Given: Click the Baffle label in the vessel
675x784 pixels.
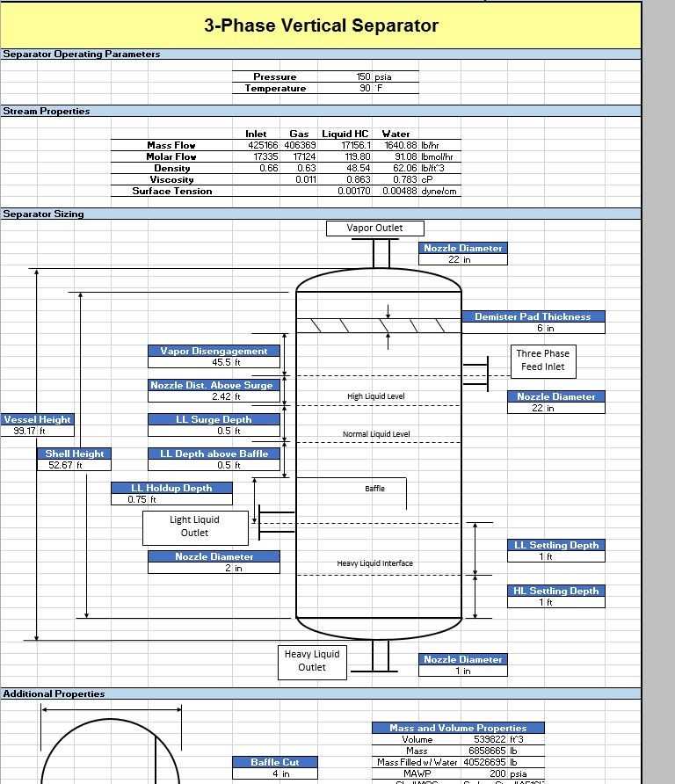Looking at the screenshot, I should tap(375, 489).
